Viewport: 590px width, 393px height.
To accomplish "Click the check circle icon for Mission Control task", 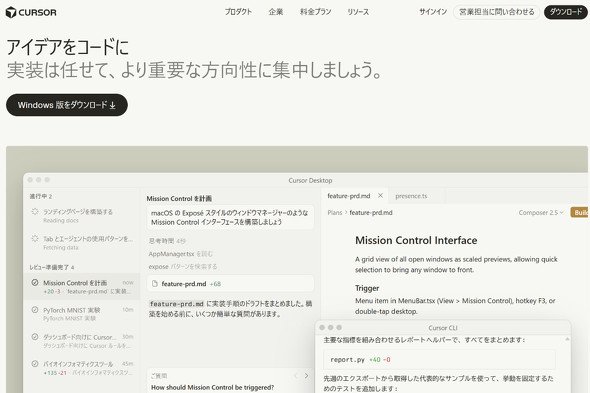I will pyautogui.click(x=35, y=282).
